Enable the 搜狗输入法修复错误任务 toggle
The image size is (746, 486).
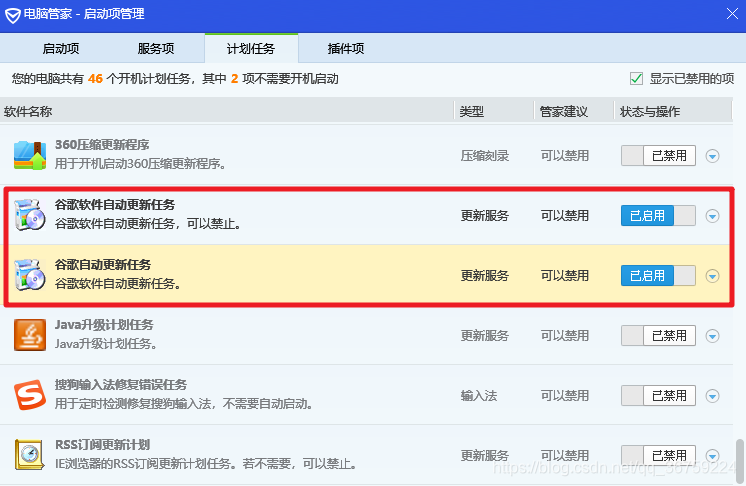coord(658,396)
